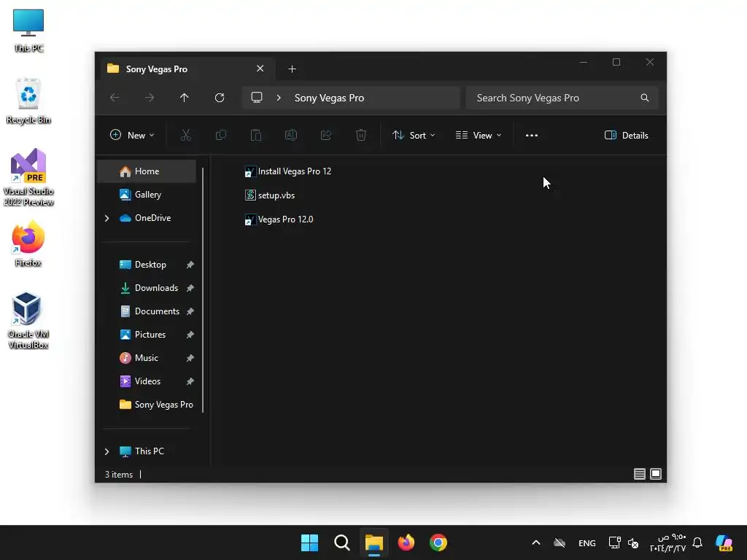Click File Explorer on the taskbar
Viewport: 747px width, 560px height.
pyautogui.click(x=374, y=542)
